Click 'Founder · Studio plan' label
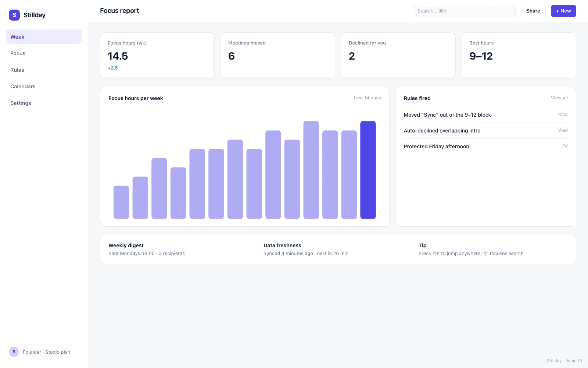Viewport: 588px width, 368px height. click(46, 352)
